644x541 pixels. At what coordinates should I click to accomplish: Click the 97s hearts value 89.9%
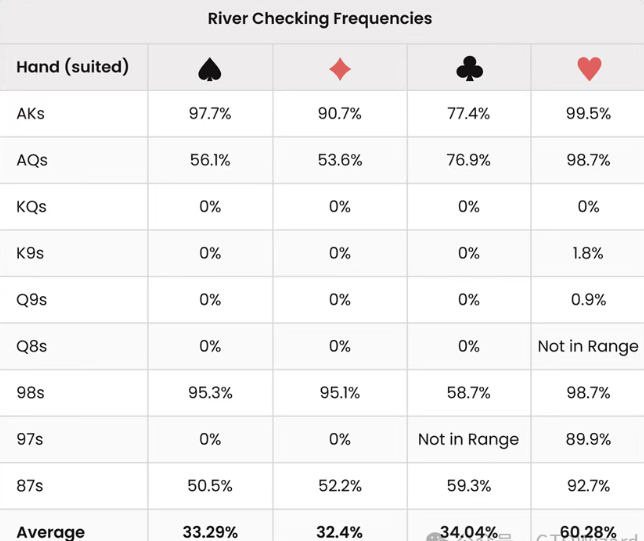click(588, 439)
